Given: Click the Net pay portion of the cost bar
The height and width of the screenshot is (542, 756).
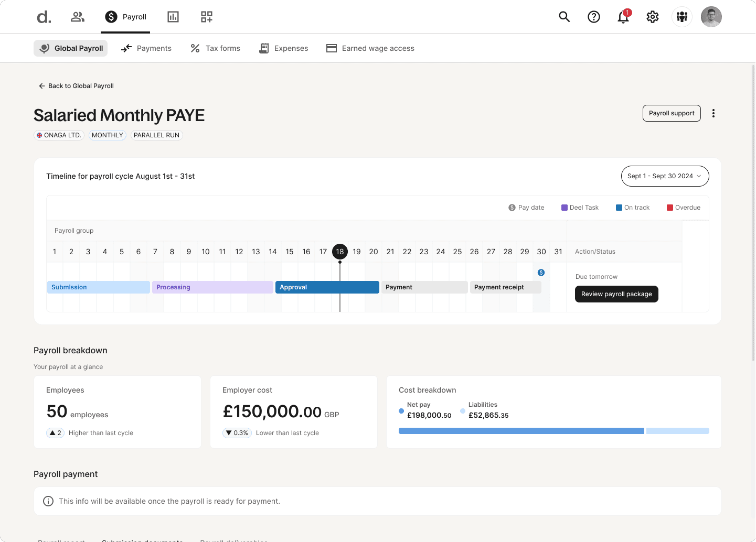Looking at the screenshot, I should 521,430.
